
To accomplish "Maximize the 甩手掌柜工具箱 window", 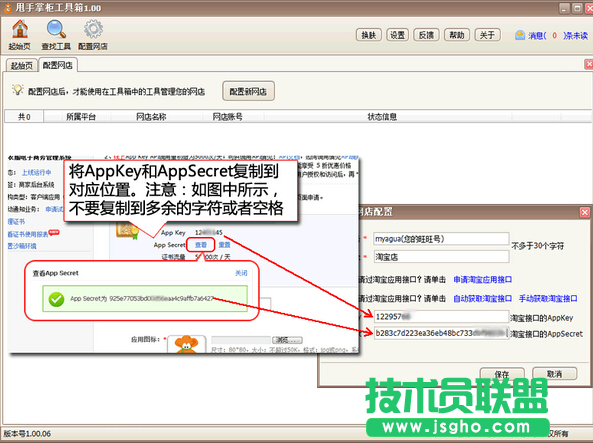I will point(577,8).
